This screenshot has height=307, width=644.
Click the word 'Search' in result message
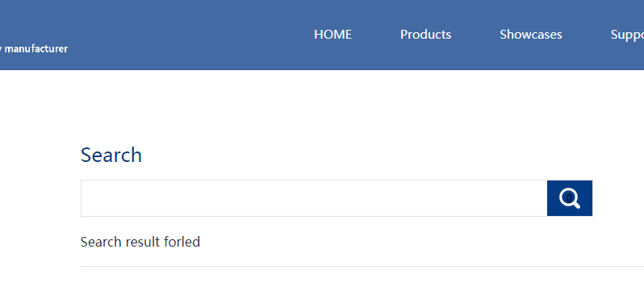tap(101, 242)
